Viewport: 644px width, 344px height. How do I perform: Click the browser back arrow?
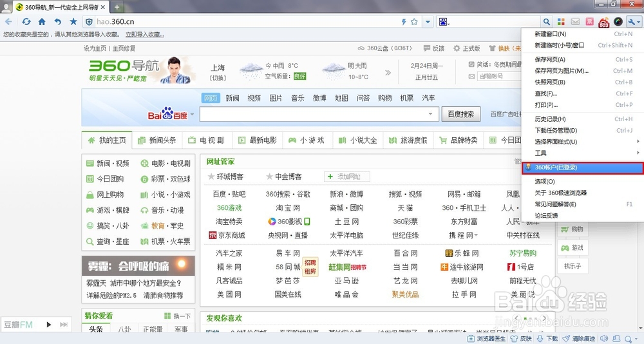point(8,22)
